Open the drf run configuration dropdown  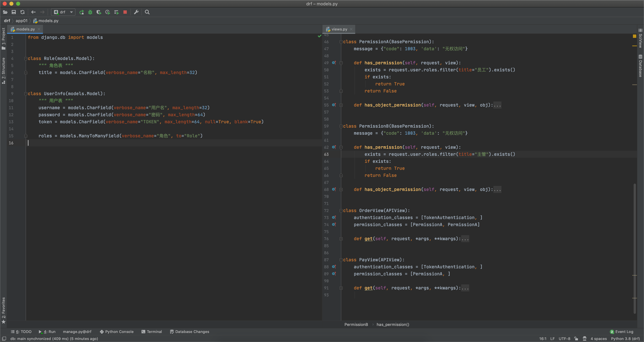(63, 12)
